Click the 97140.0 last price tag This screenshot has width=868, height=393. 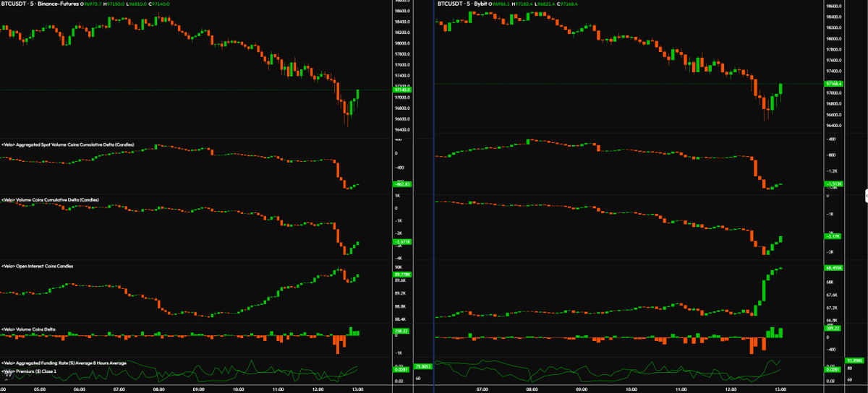pos(401,90)
